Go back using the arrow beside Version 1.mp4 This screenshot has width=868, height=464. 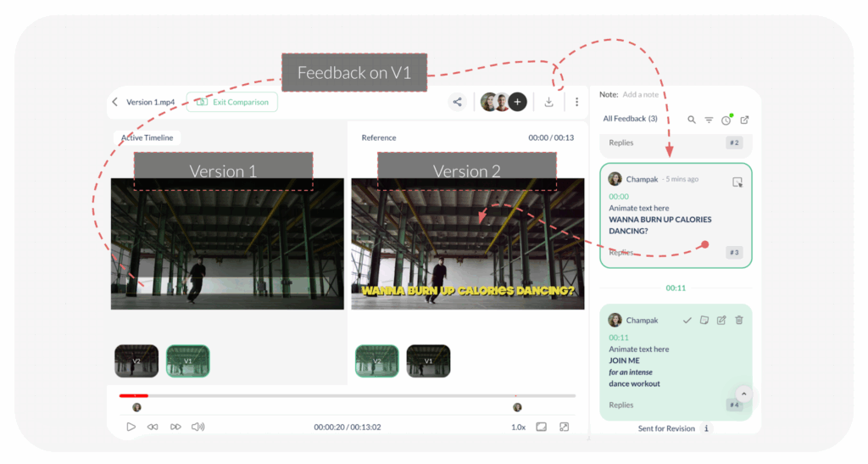click(115, 102)
